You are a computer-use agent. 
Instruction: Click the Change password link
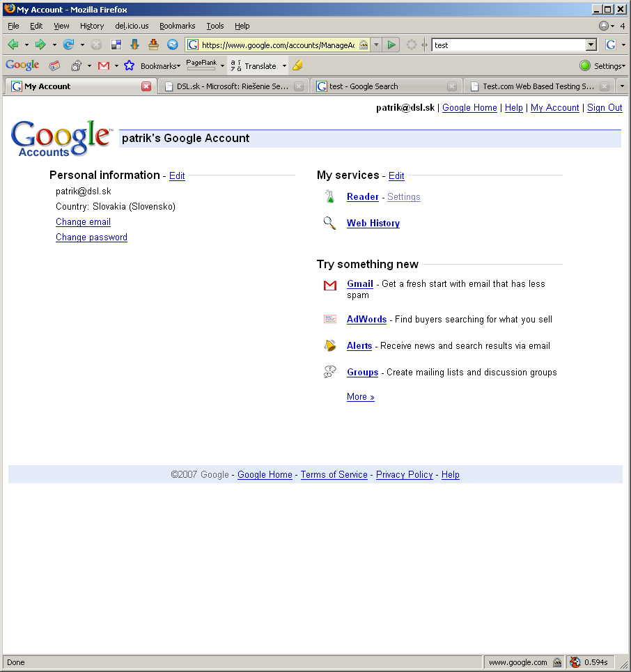[x=91, y=237]
